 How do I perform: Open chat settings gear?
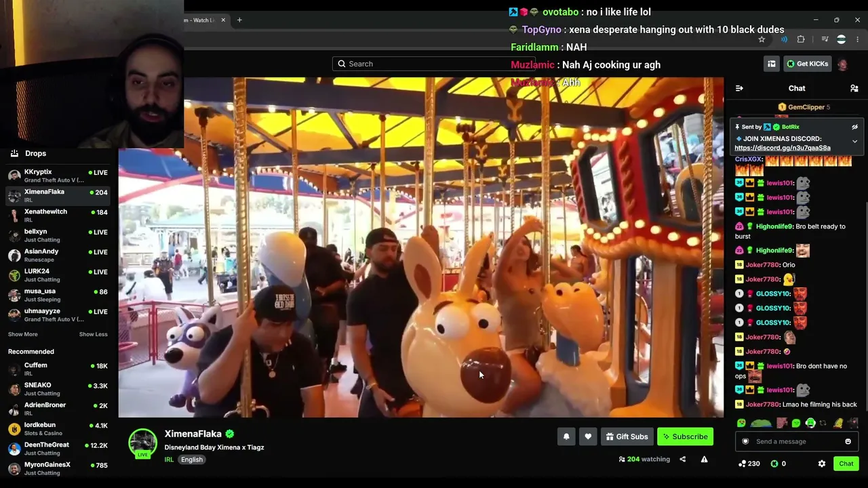tap(822, 464)
